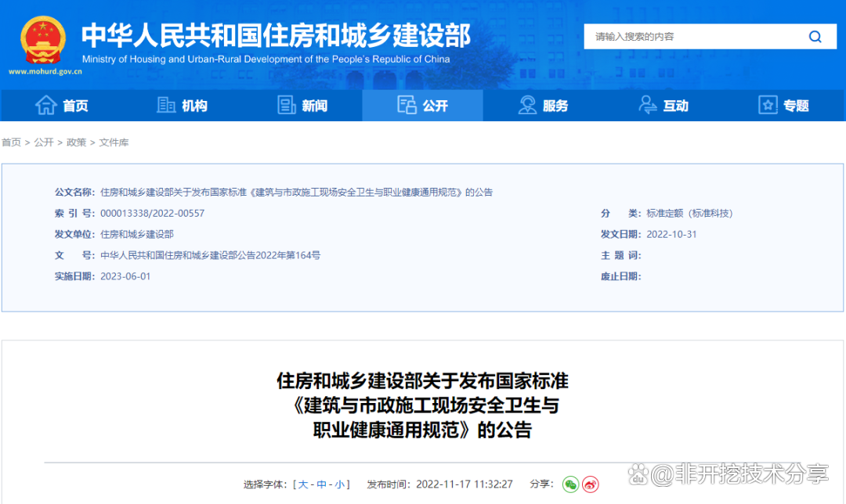Click the issuing unit value 住房和城乡建设部
846x504 pixels.
pyautogui.click(x=137, y=235)
